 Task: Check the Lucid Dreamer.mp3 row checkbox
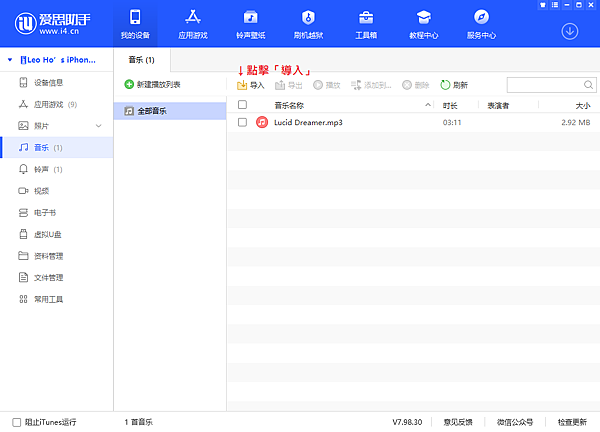point(242,122)
